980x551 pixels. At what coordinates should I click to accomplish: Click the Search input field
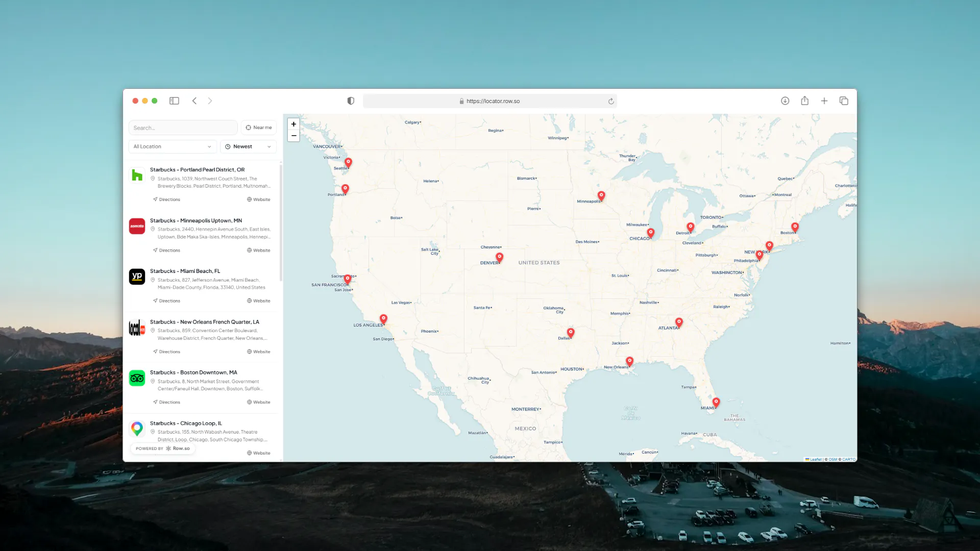point(183,128)
